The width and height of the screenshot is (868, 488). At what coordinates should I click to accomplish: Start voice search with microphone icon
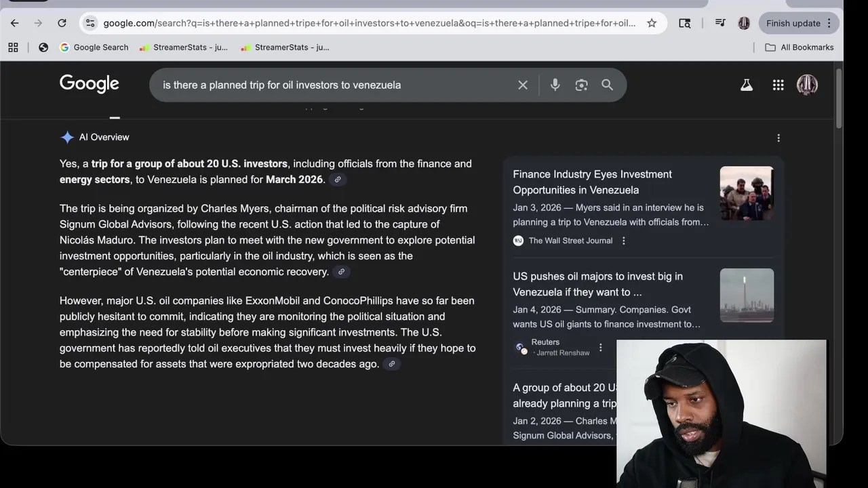click(x=555, y=85)
